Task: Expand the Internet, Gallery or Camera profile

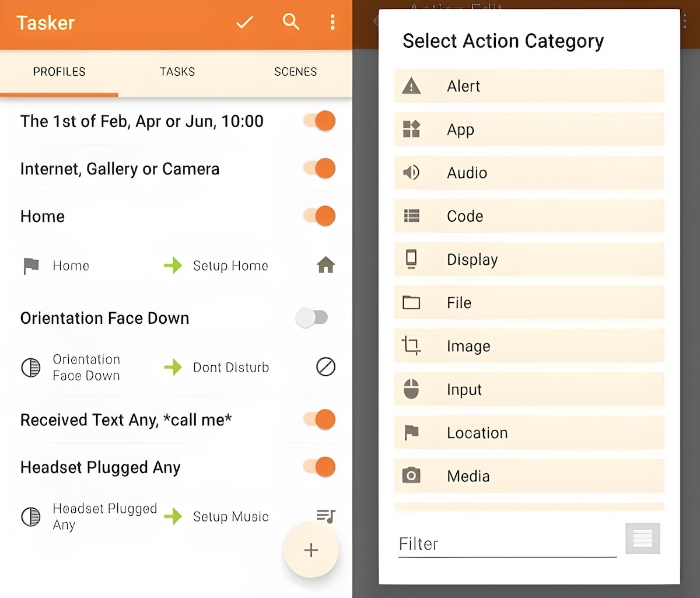Action: pyautogui.click(x=120, y=169)
